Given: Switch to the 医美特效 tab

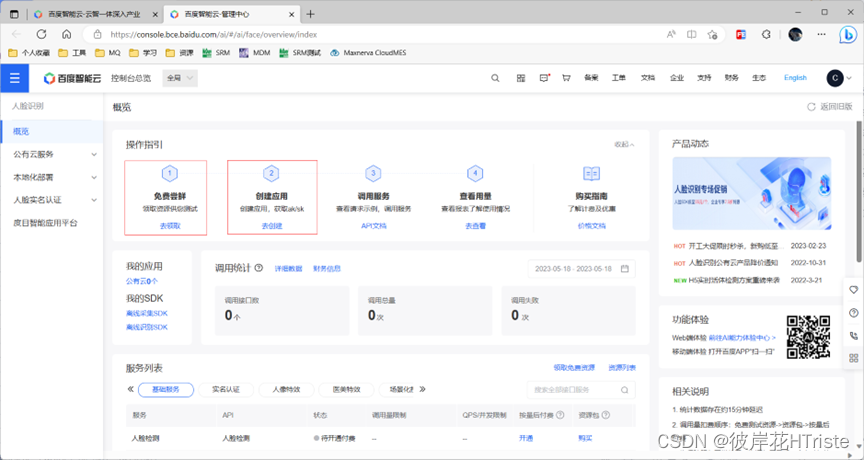Looking at the screenshot, I should coord(347,389).
